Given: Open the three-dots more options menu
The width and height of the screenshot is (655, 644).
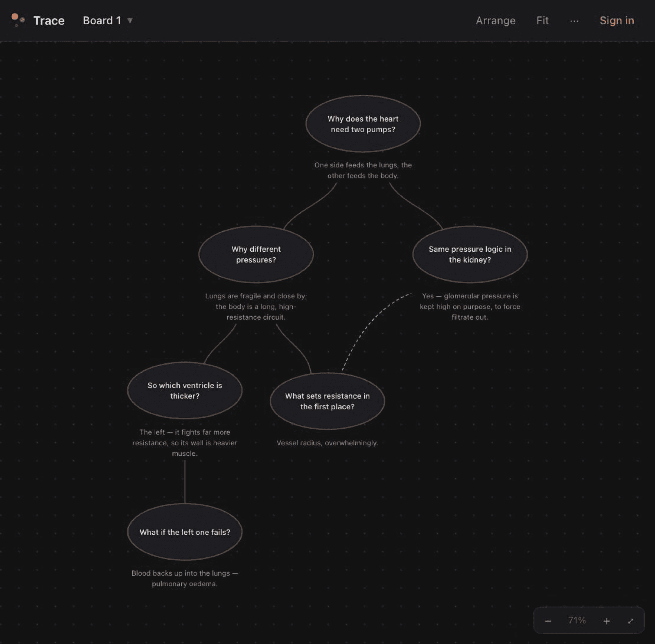Looking at the screenshot, I should pos(574,21).
